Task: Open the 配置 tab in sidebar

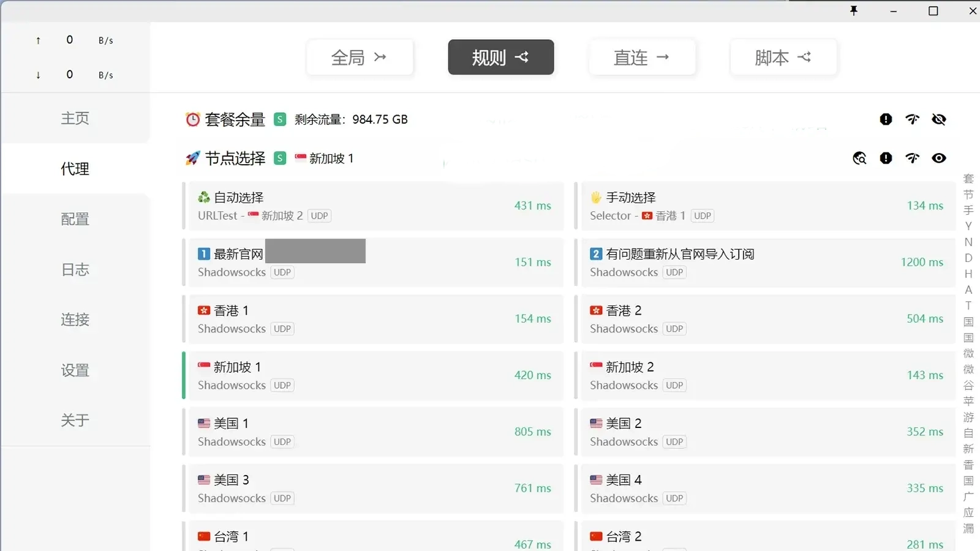Action: pos(75,219)
